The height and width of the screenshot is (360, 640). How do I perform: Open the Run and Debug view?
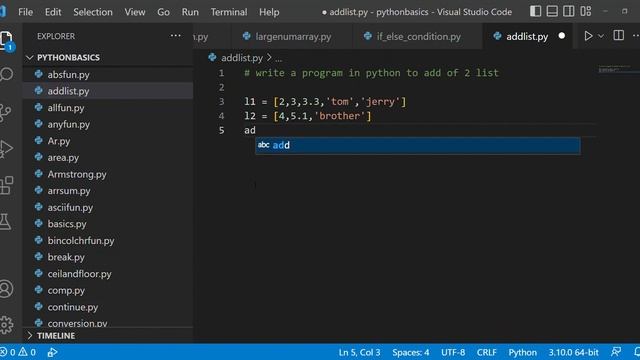tap(6, 149)
